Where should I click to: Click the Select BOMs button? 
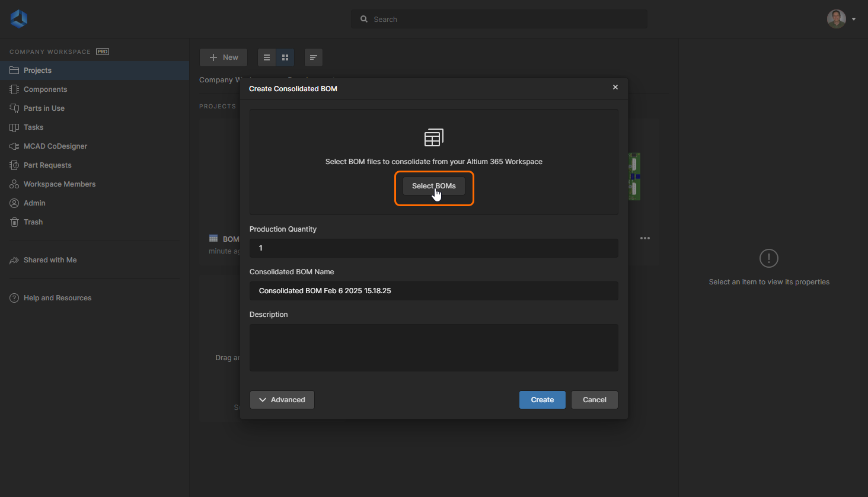point(434,186)
